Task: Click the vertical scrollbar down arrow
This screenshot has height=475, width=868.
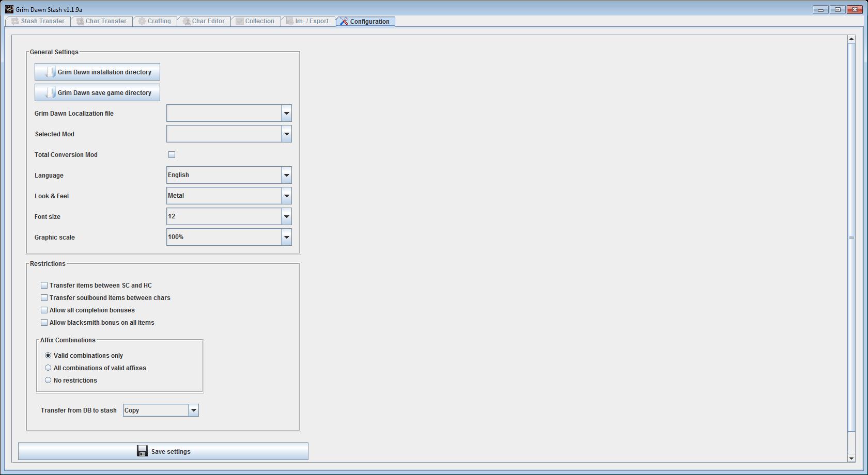Action: pyautogui.click(x=851, y=458)
